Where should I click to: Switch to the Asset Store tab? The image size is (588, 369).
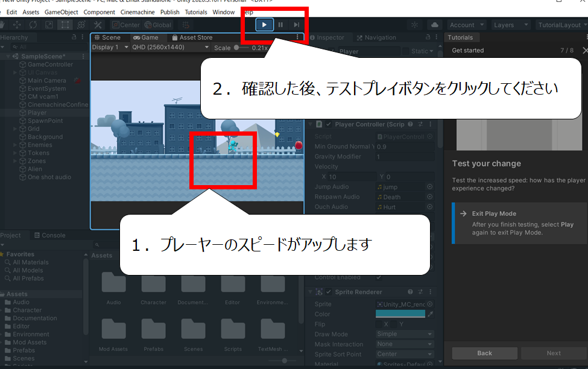[x=192, y=37]
